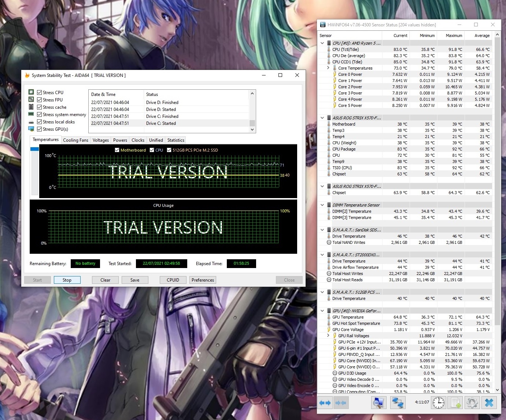
Task: Click lightning icon for Core 5 Power
Action: (335, 105)
